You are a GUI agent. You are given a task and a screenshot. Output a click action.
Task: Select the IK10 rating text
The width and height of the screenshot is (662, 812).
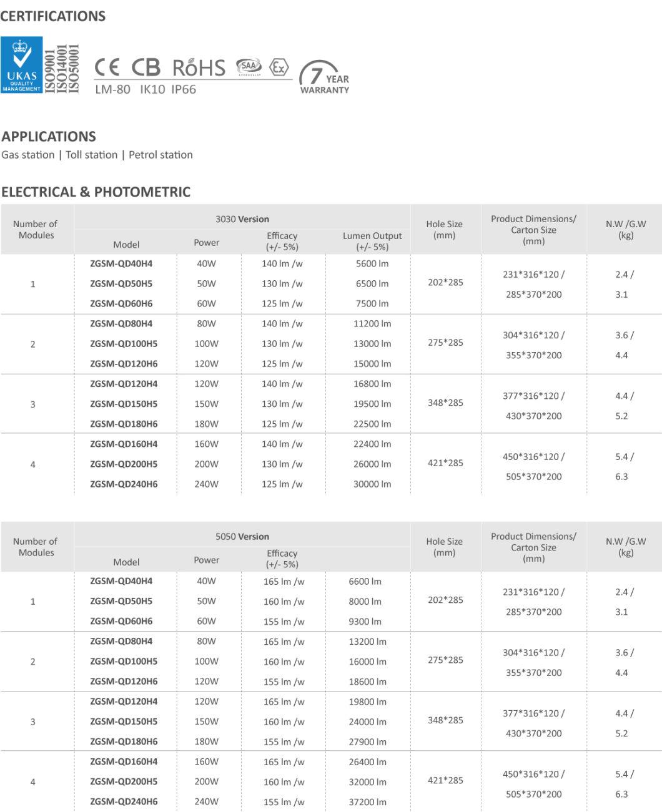coord(152,89)
